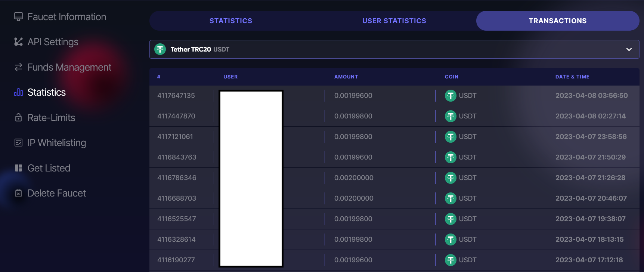Click USDT coin icon in row 4116190277
644x272 pixels.
[451, 260]
